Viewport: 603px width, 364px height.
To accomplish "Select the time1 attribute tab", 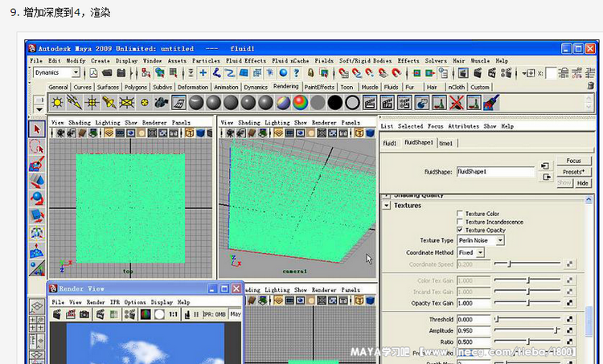I will [x=446, y=143].
